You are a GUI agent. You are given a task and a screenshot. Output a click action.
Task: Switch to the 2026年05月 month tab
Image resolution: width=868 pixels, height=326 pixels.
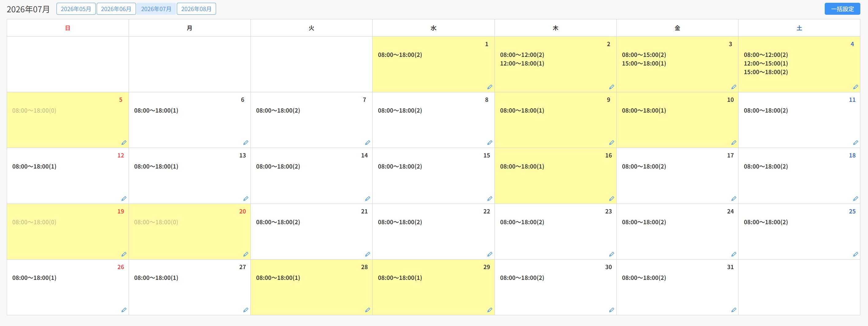(x=76, y=9)
